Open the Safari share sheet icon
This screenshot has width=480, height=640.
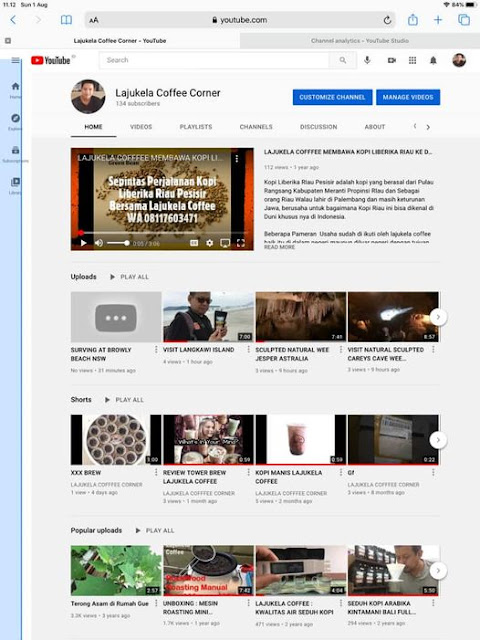[x=413, y=20]
